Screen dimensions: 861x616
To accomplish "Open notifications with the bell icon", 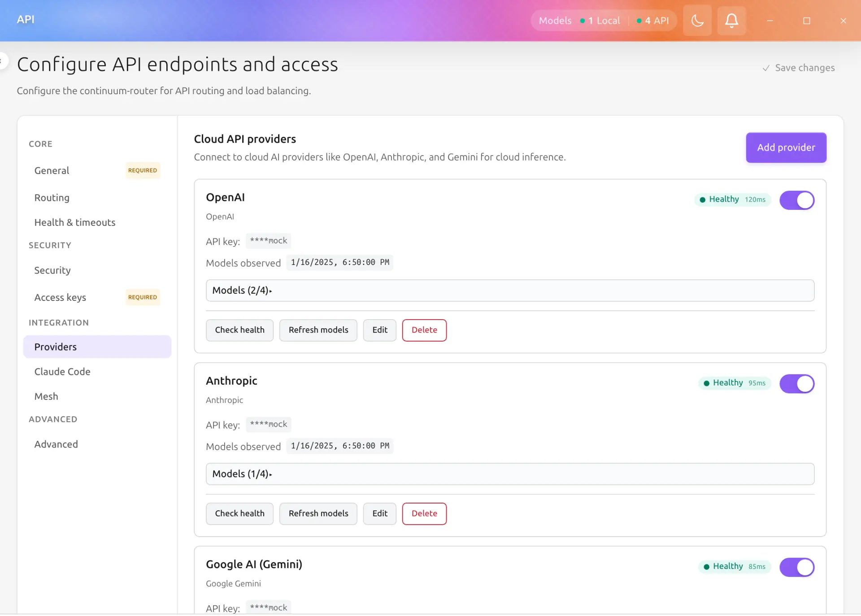I will pyautogui.click(x=731, y=21).
